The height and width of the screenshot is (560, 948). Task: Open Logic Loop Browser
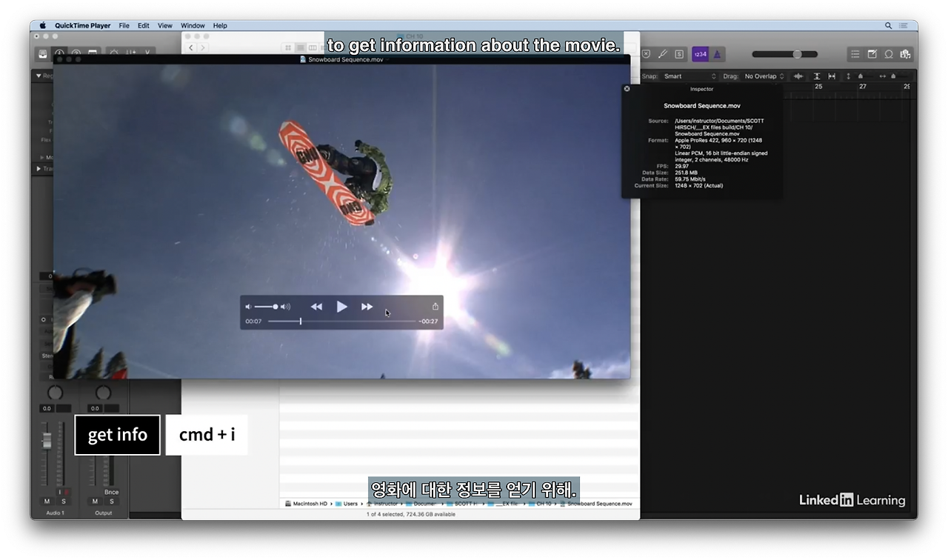click(889, 54)
